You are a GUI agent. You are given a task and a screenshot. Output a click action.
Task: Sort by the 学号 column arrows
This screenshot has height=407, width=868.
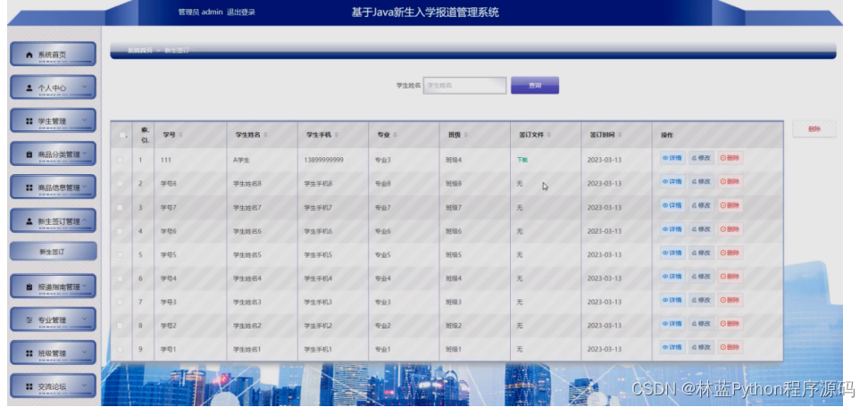click(x=180, y=135)
